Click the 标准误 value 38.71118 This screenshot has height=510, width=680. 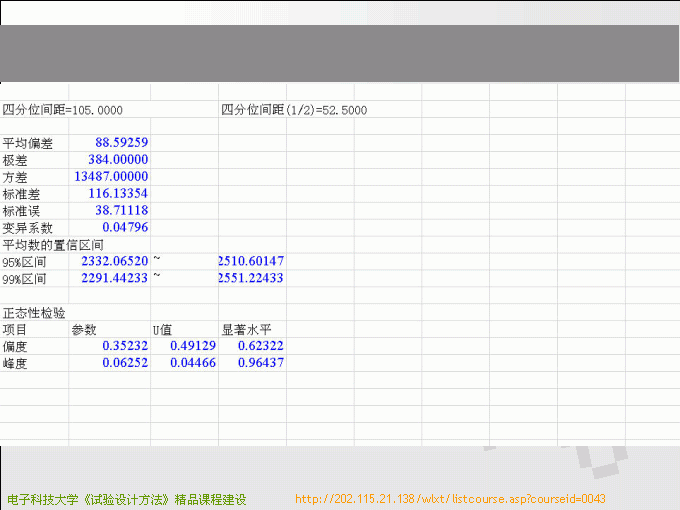point(121,211)
